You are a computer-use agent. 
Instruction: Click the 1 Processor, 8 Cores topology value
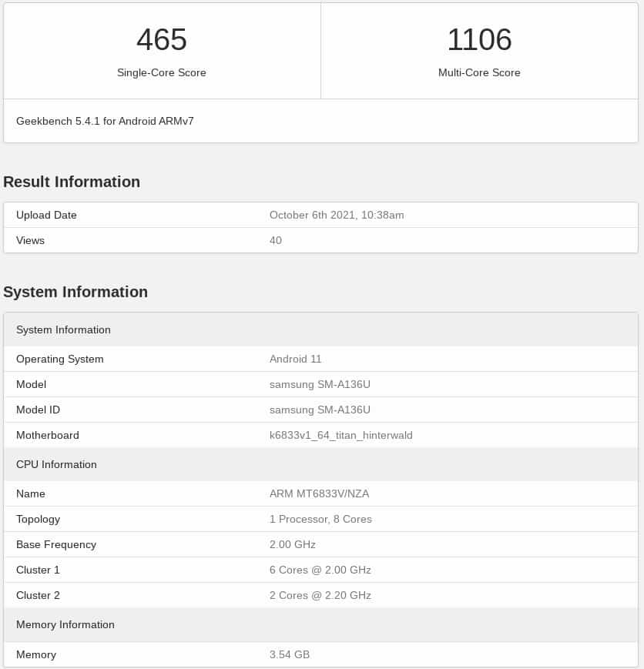[320, 519]
